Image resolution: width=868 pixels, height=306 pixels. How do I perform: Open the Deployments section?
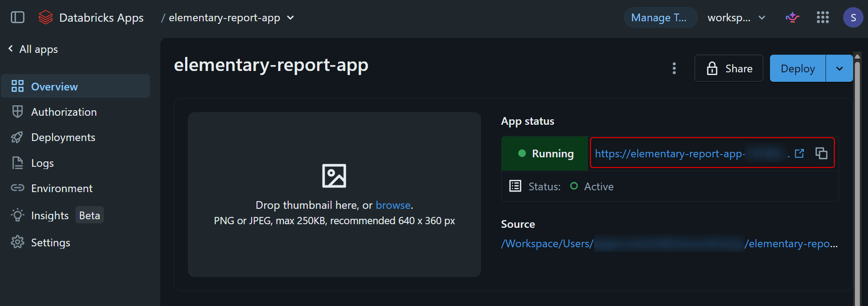[x=75, y=137]
